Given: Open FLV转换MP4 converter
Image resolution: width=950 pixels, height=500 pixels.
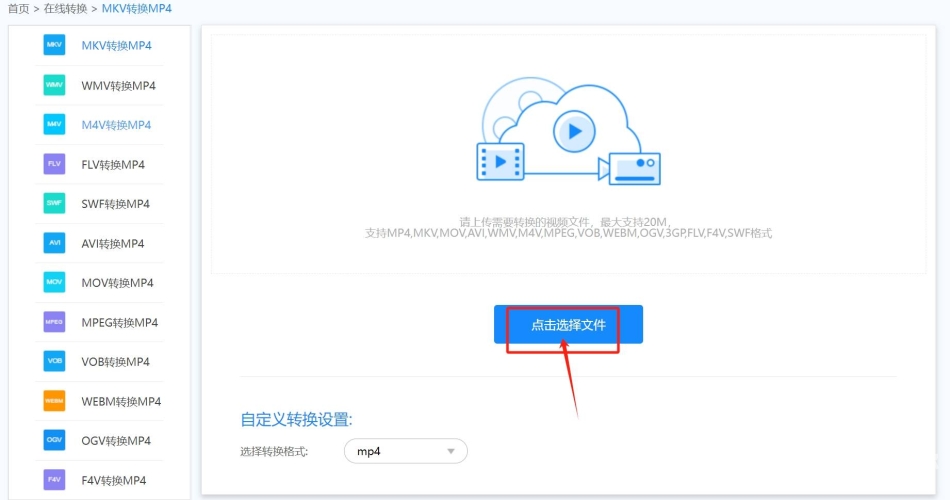Looking at the screenshot, I should [113, 164].
